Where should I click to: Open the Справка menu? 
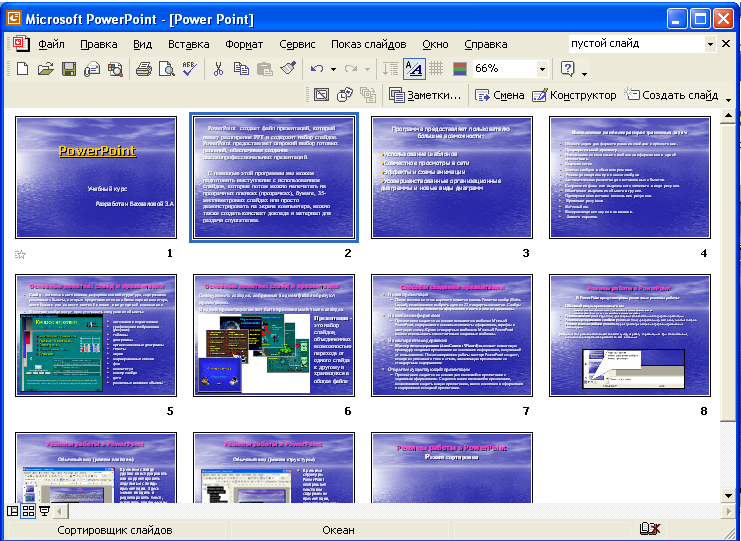486,44
